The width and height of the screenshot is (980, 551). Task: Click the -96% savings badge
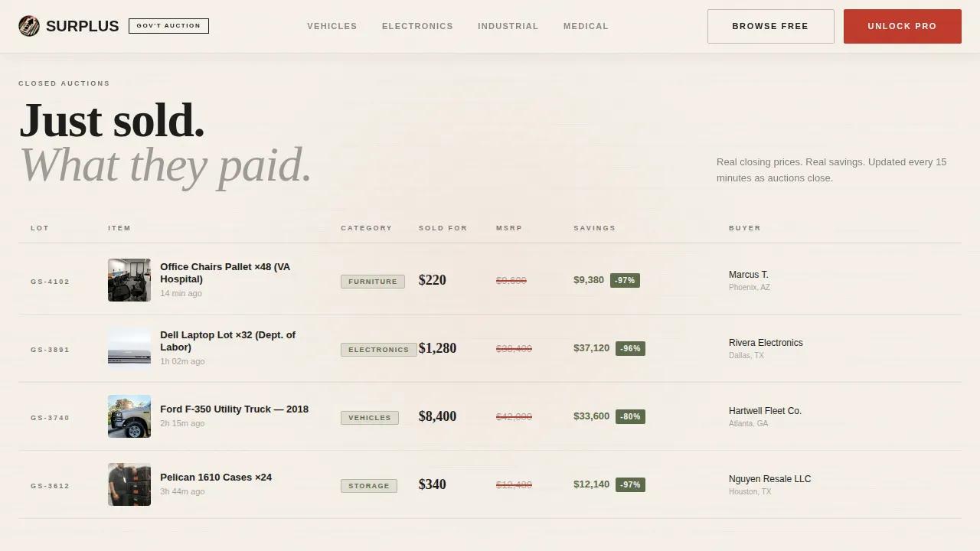(630, 348)
